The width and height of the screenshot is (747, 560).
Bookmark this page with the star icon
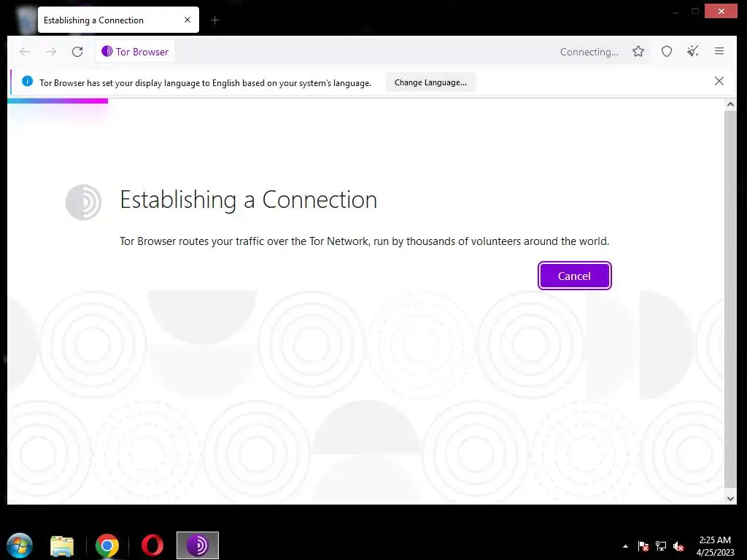click(x=638, y=52)
